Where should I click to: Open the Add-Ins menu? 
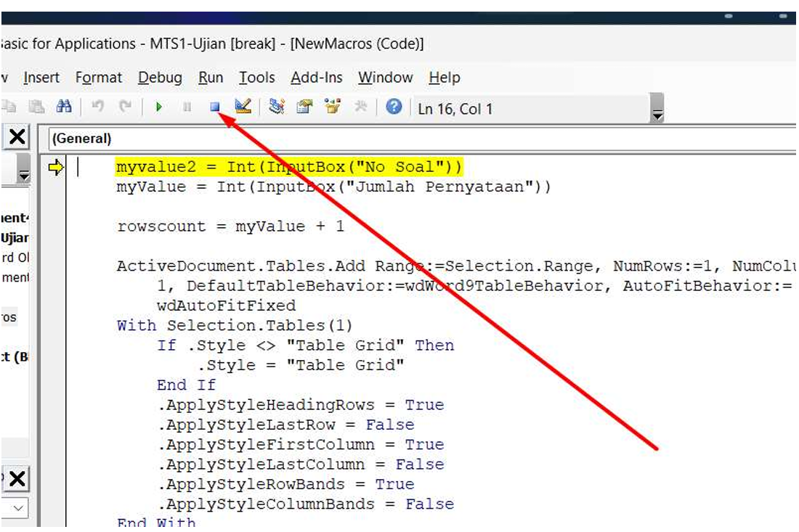[317, 78]
